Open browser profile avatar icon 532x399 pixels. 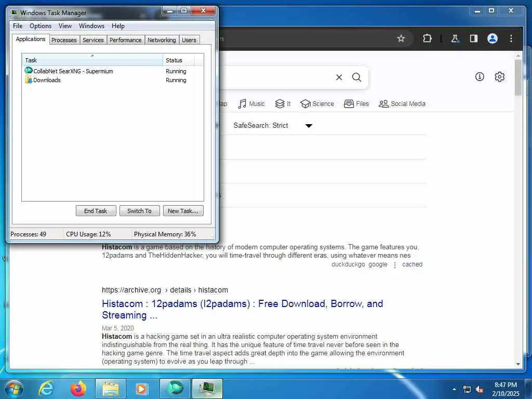[493, 38]
